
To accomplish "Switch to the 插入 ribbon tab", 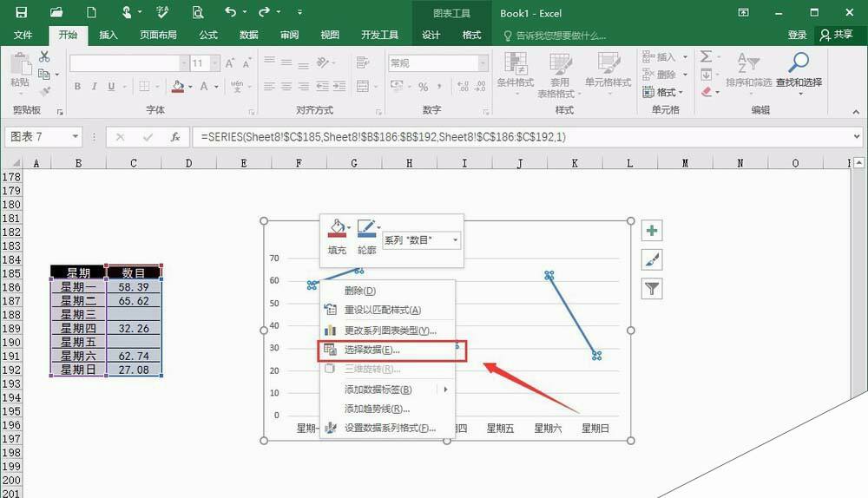I will click(108, 35).
